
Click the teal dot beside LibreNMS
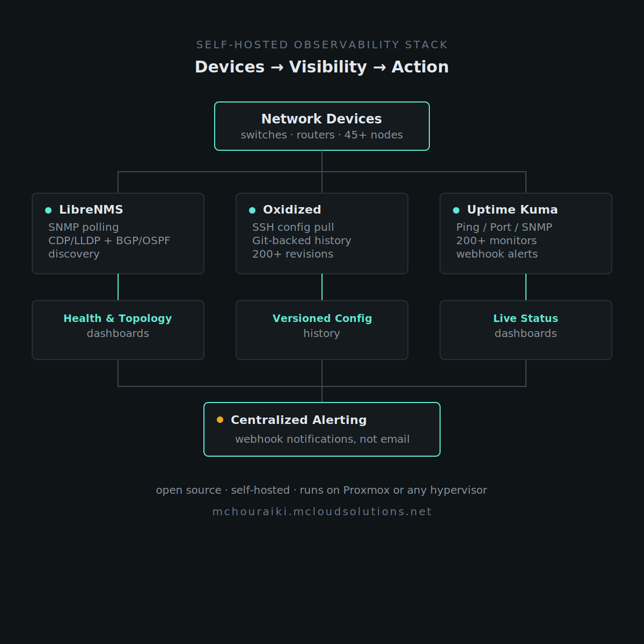48,210
